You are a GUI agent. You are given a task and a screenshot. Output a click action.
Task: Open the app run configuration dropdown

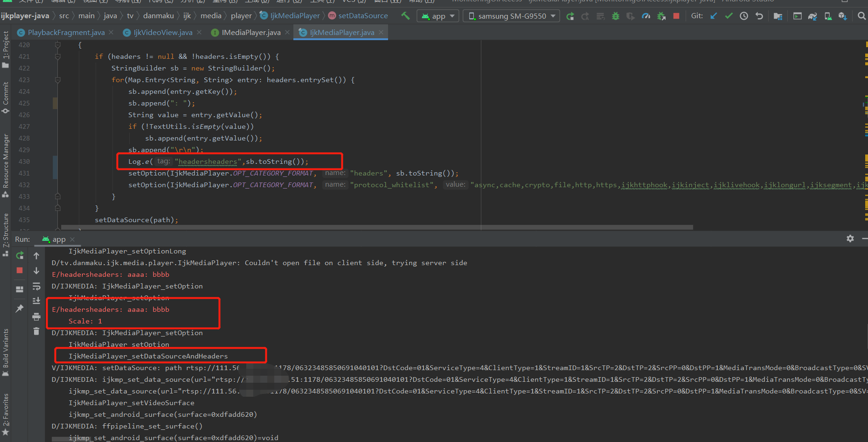click(438, 16)
